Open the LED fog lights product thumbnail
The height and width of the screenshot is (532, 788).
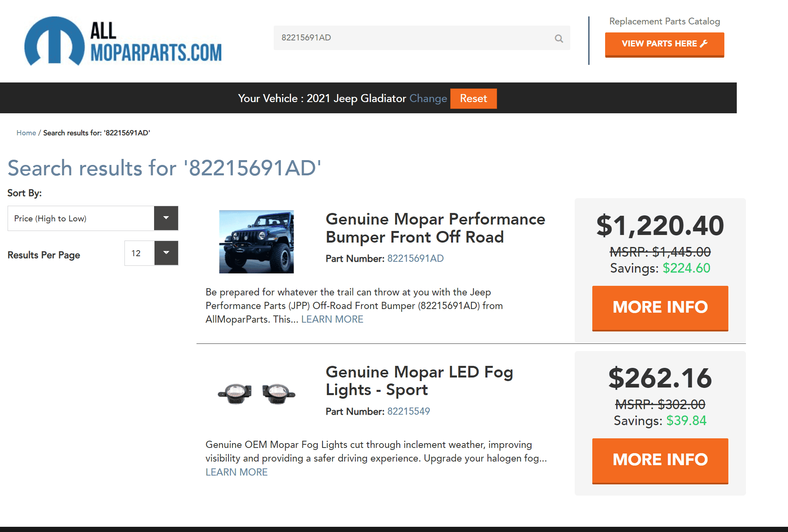pyautogui.click(x=257, y=393)
